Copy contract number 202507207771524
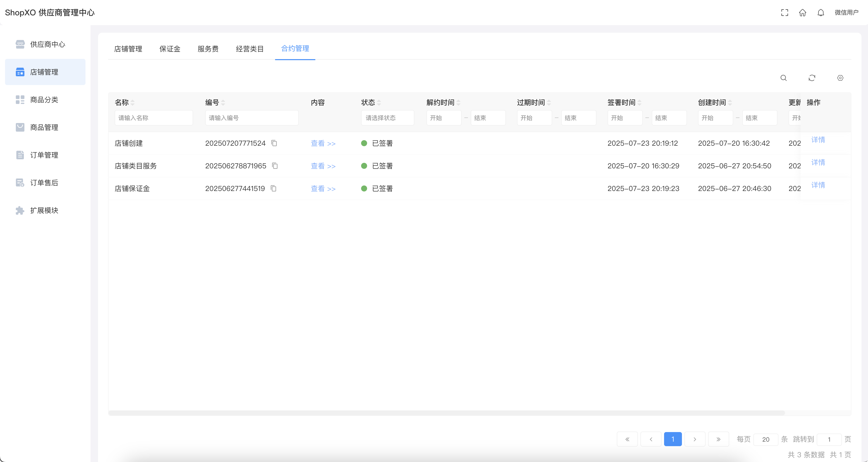The width and height of the screenshot is (868, 462). coord(274,143)
